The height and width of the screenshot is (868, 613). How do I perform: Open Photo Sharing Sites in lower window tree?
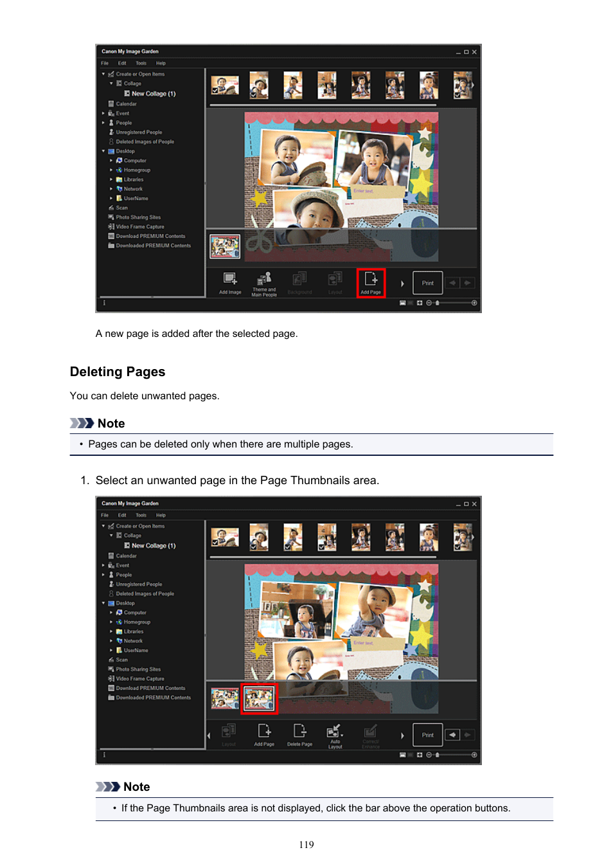click(x=134, y=669)
